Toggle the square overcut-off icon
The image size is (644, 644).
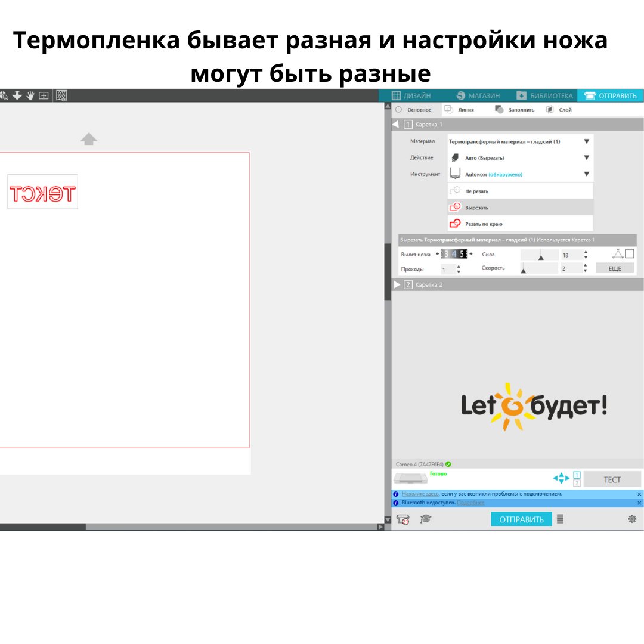[x=630, y=254]
